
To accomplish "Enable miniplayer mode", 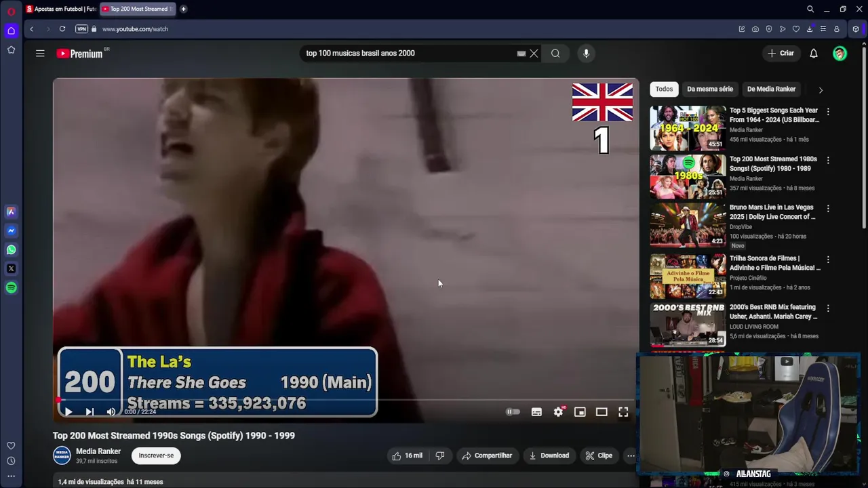I will (x=580, y=412).
